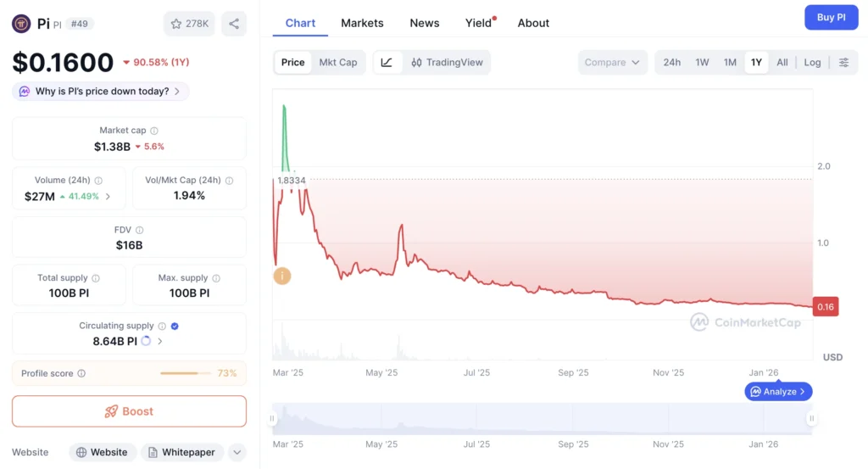Click the Pi coin logo
Viewport: 868px width, 469px height.
[x=22, y=24]
